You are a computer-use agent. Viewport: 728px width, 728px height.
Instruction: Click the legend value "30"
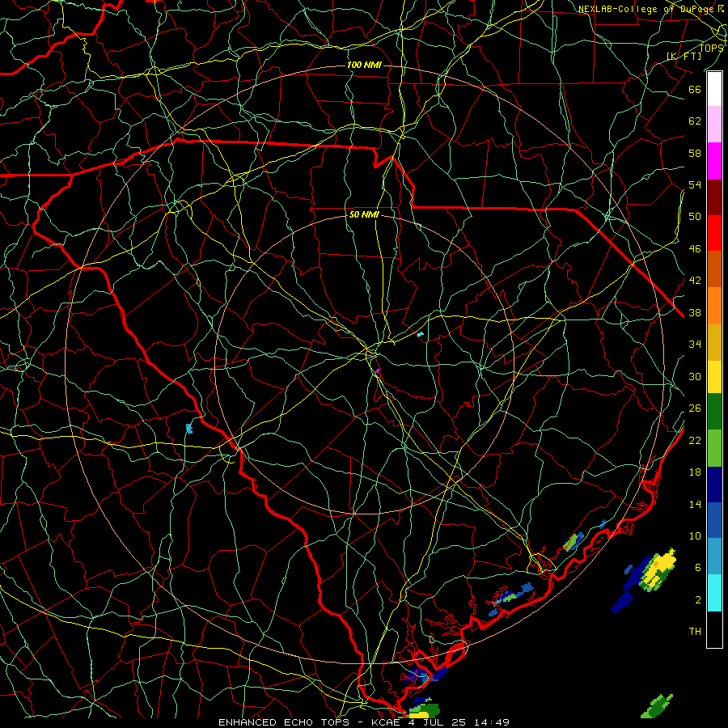pos(695,376)
